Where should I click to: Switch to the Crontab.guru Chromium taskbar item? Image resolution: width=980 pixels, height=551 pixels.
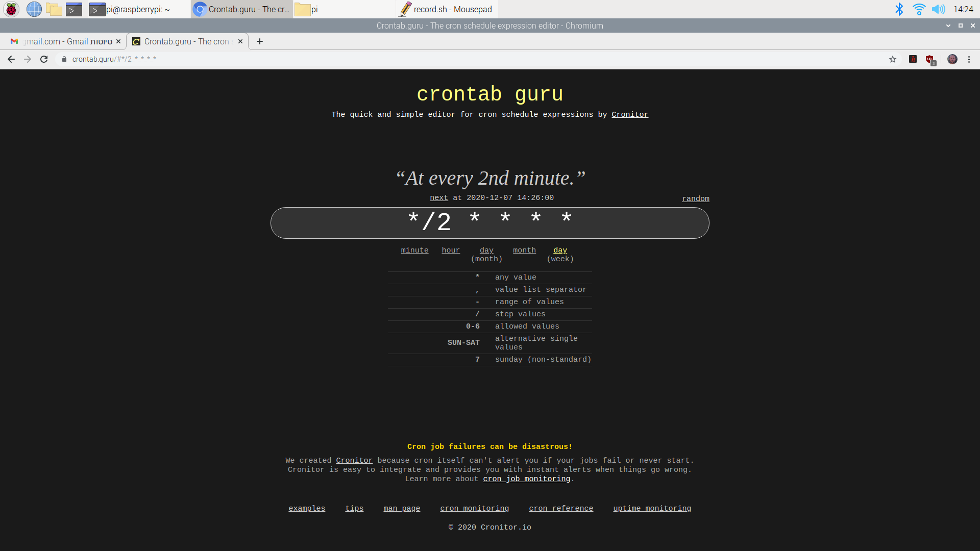242,9
